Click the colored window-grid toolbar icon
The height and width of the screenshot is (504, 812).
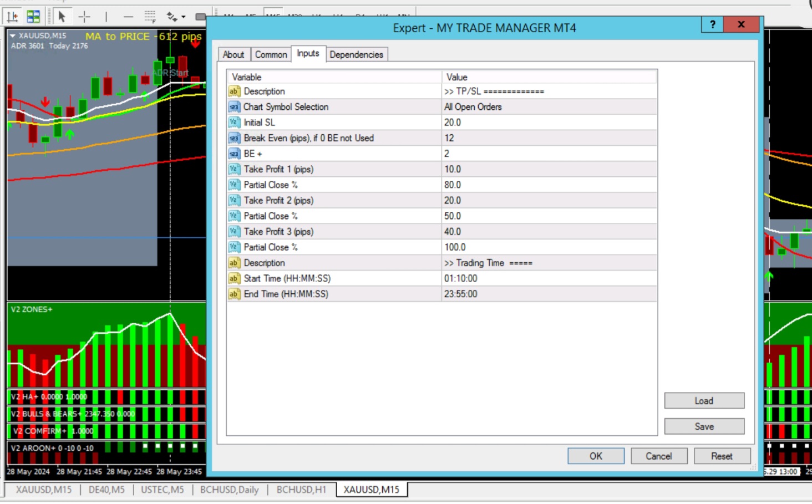tap(33, 17)
